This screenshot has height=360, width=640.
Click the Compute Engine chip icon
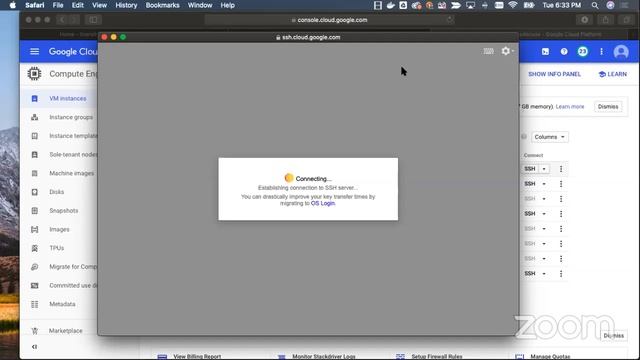tap(35, 74)
